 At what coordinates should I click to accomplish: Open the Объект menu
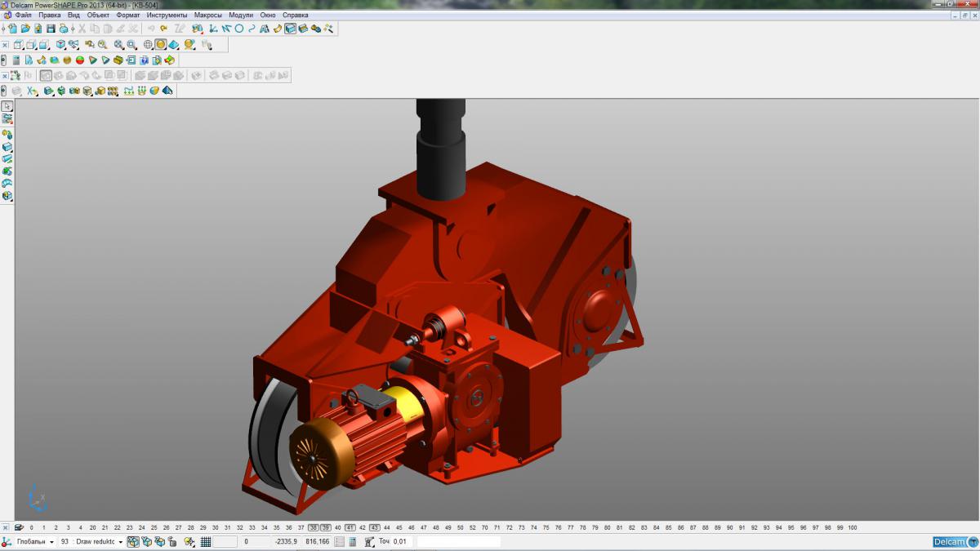(x=99, y=15)
